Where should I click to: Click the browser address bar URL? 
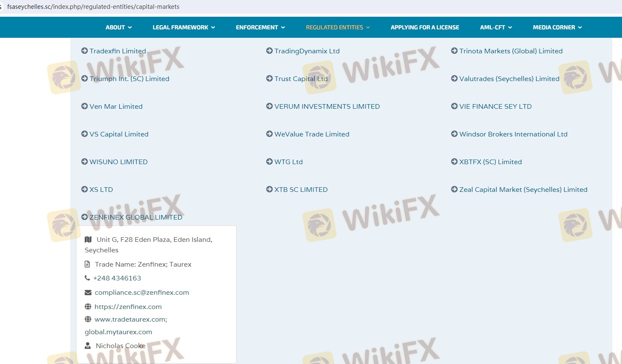(x=93, y=7)
